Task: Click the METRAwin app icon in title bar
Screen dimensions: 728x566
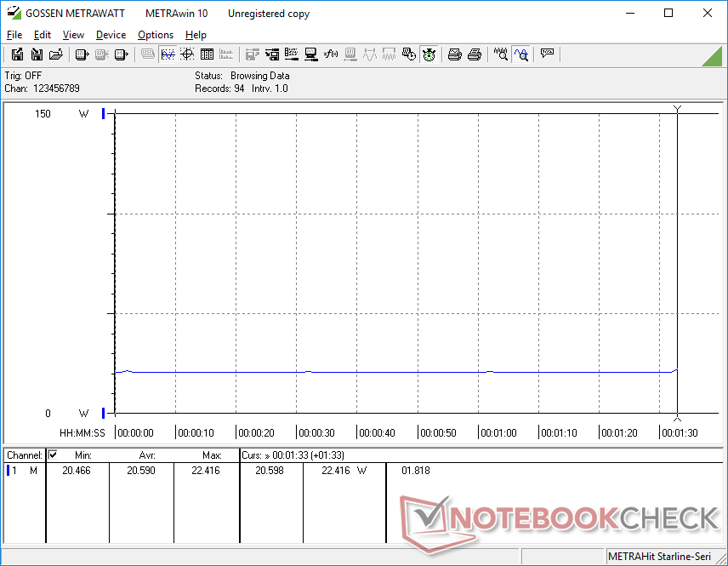Action: coord(14,13)
